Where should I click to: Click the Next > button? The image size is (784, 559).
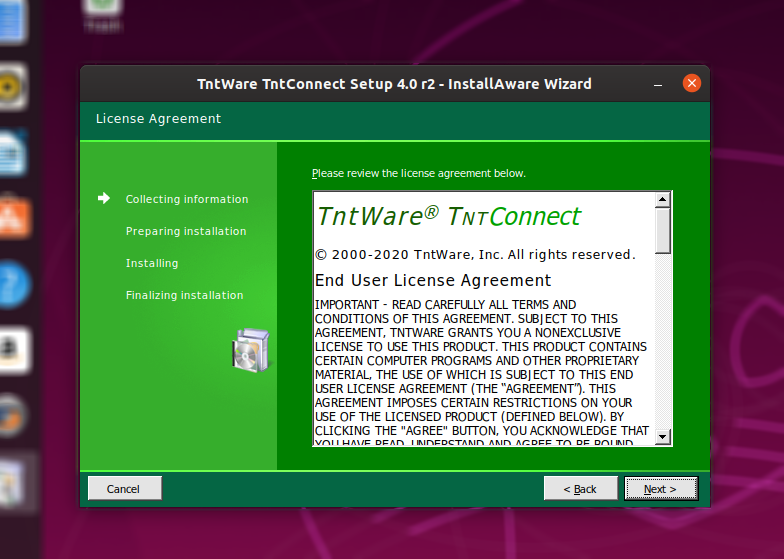pos(661,488)
